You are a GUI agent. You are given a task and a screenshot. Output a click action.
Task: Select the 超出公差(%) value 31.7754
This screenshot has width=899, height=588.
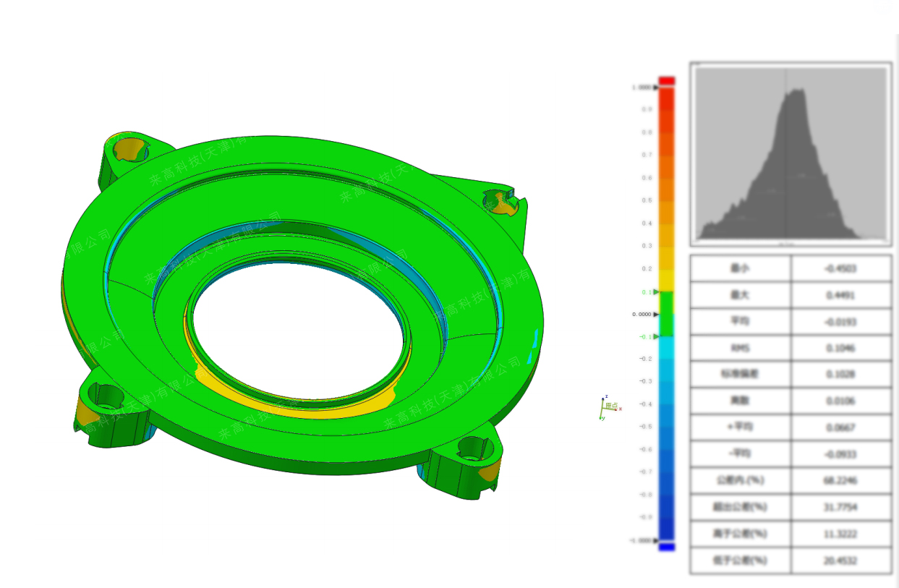coord(841,507)
